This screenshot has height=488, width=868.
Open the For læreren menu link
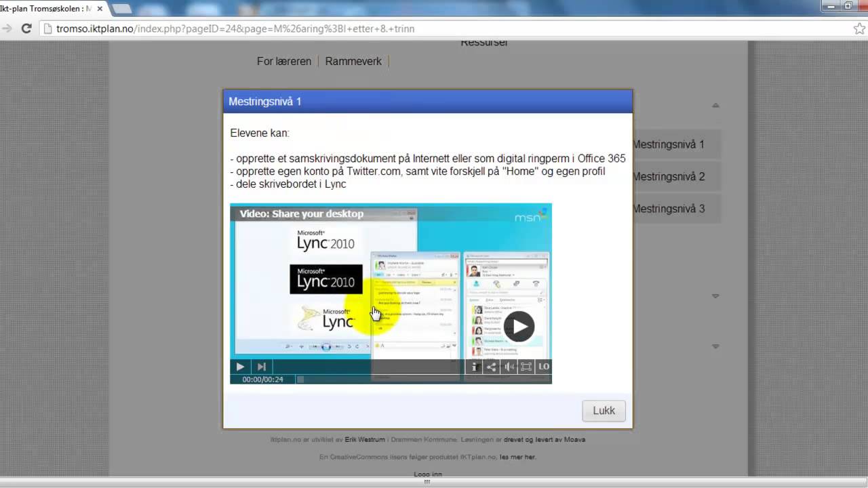click(284, 61)
